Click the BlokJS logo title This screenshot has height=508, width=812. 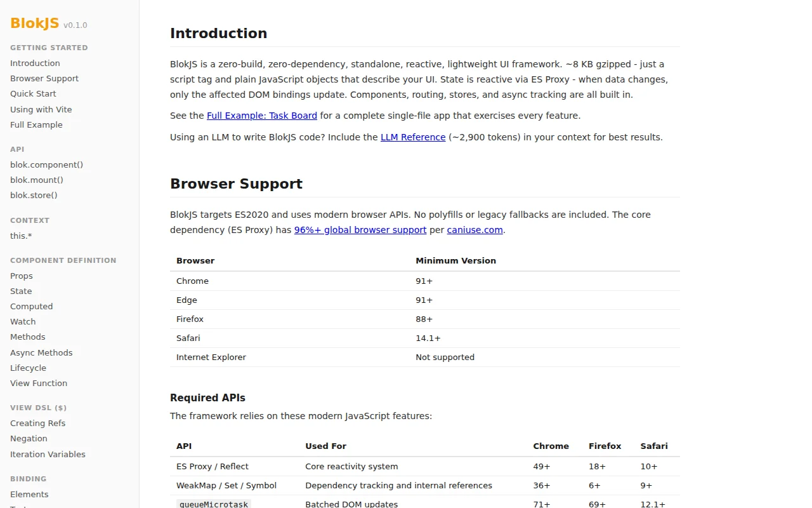(x=34, y=23)
